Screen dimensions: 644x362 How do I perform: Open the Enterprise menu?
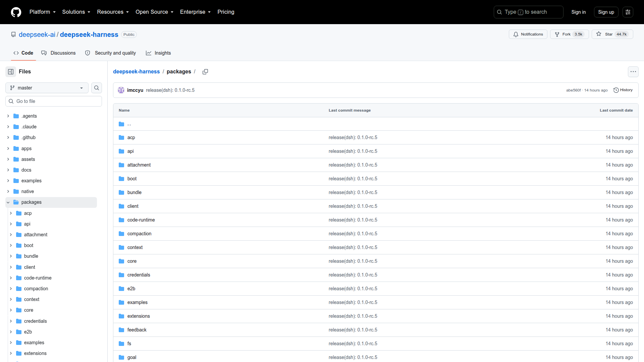pyautogui.click(x=196, y=12)
